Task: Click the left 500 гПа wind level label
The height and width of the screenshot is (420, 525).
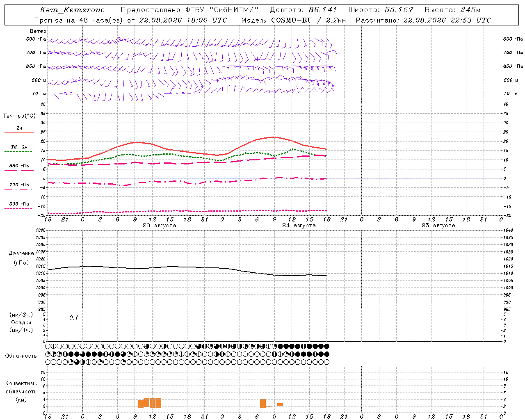Action: pyautogui.click(x=36, y=39)
